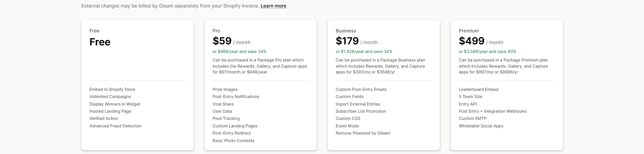Click Whitelabel Social Apps in Premium plan

point(481,126)
